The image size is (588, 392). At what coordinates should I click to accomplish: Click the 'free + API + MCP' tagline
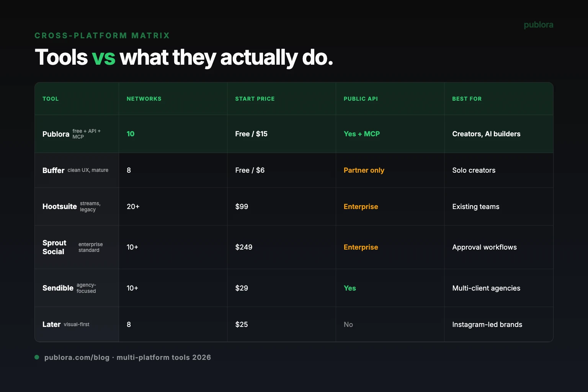point(87,134)
